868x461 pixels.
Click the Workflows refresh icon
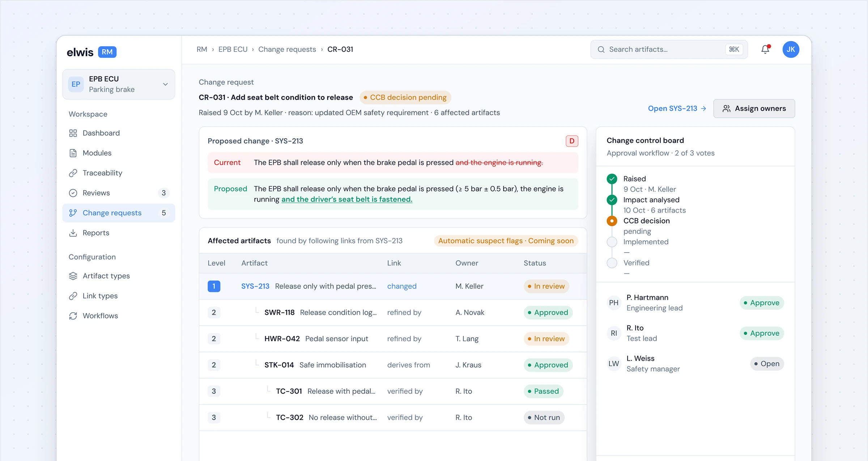(x=73, y=316)
